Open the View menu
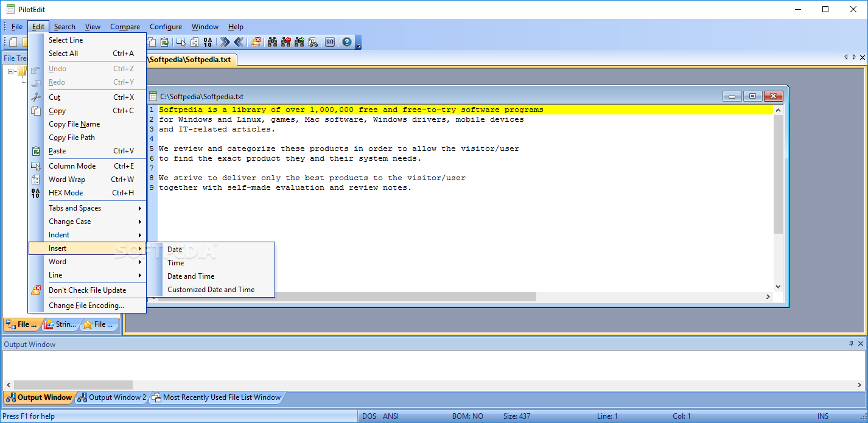 pos(93,27)
